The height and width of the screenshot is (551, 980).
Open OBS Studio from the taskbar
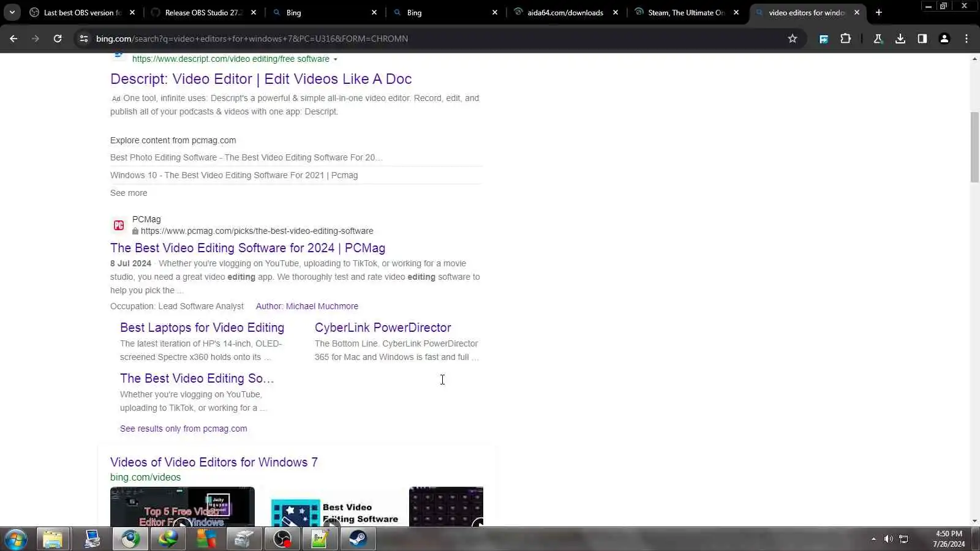282,539
